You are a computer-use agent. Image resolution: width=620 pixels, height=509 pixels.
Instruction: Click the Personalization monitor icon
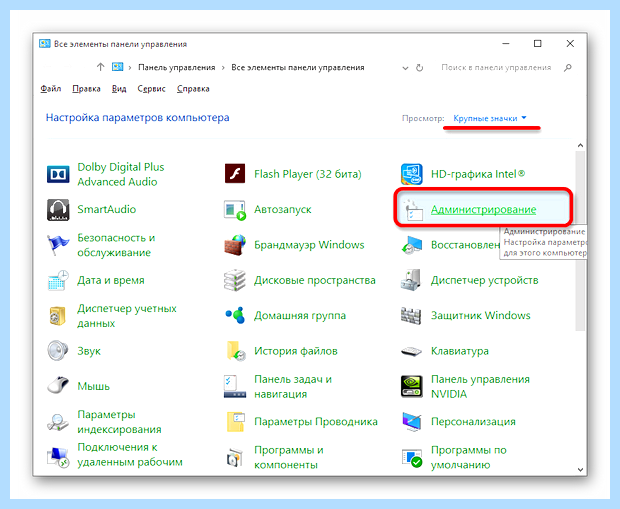(x=412, y=422)
